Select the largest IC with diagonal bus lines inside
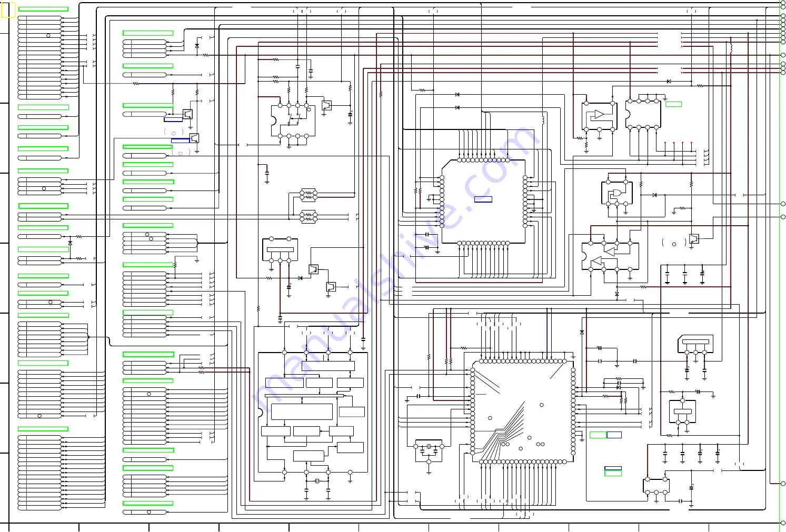This screenshot has width=786, height=532. tap(523, 412)
